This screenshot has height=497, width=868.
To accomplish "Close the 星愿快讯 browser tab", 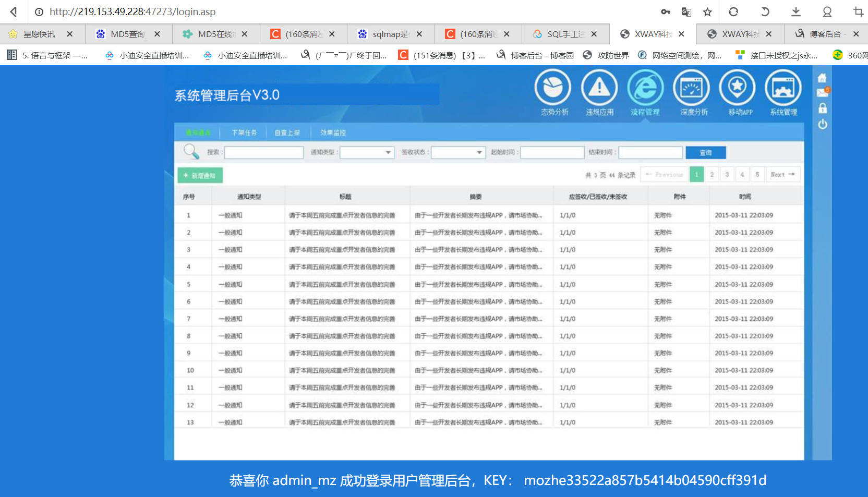I will (x=70, y=34).
